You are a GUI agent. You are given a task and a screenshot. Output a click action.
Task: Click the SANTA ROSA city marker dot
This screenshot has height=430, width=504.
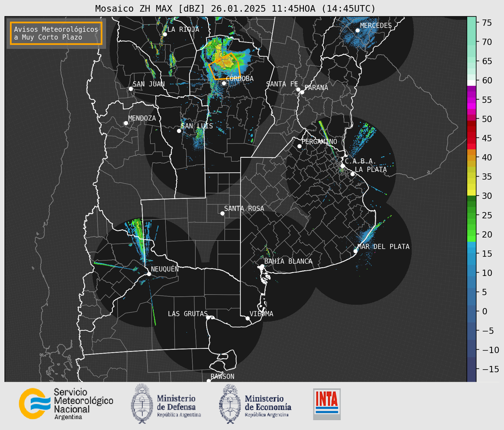coord(222,213)
